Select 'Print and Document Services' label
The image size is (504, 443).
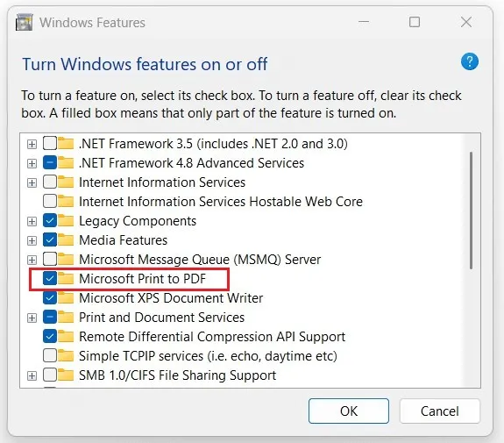[x=161, y=318]
